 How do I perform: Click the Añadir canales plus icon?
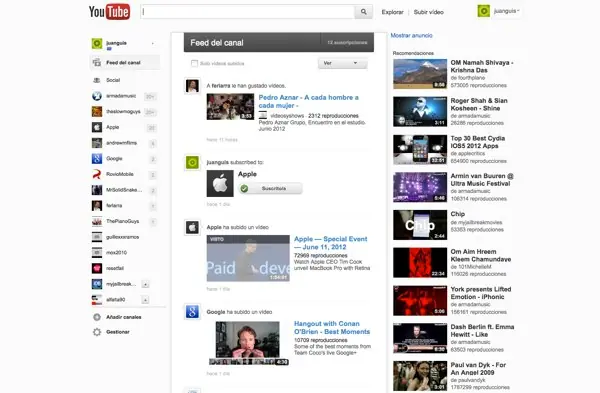point(97,317)
